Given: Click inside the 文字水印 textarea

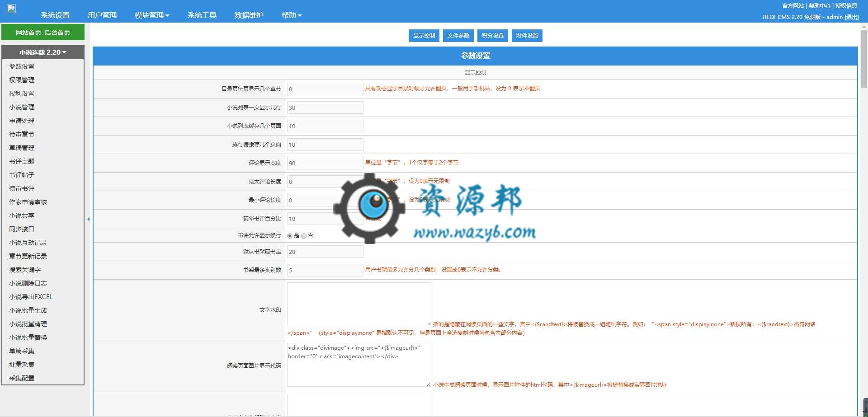Looking at the screenshot, I should click(359, 305).
